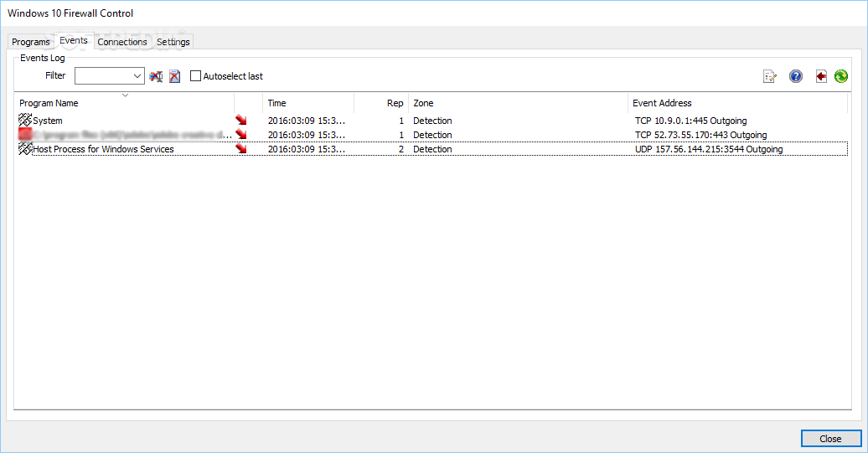The width and height of the screenshot is (868, 453).
Task: Click the red arrow in 52.73.55.170 row
Action: point(240,135)
